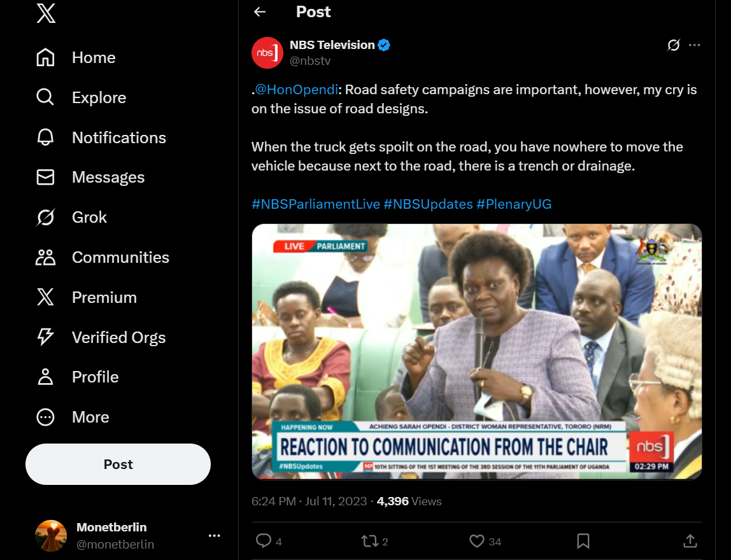Click the X logo icon
This screenshot has height=560, width=731.
(x=46, y=14)
